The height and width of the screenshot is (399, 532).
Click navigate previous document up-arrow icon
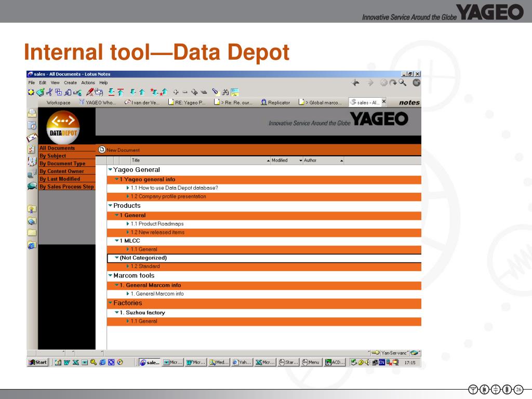click(142, 92)
